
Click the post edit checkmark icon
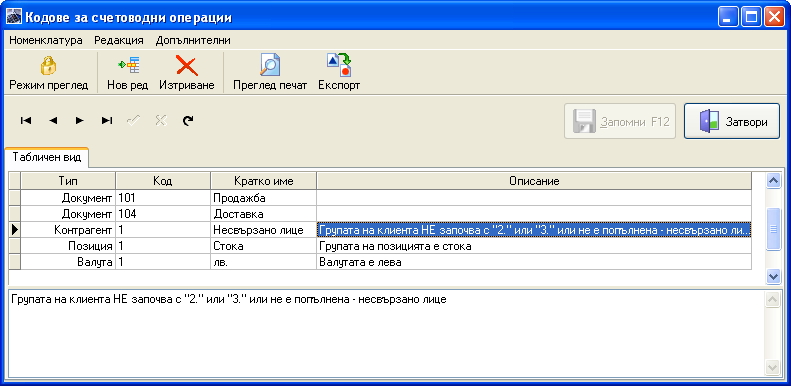coord(134,121)
